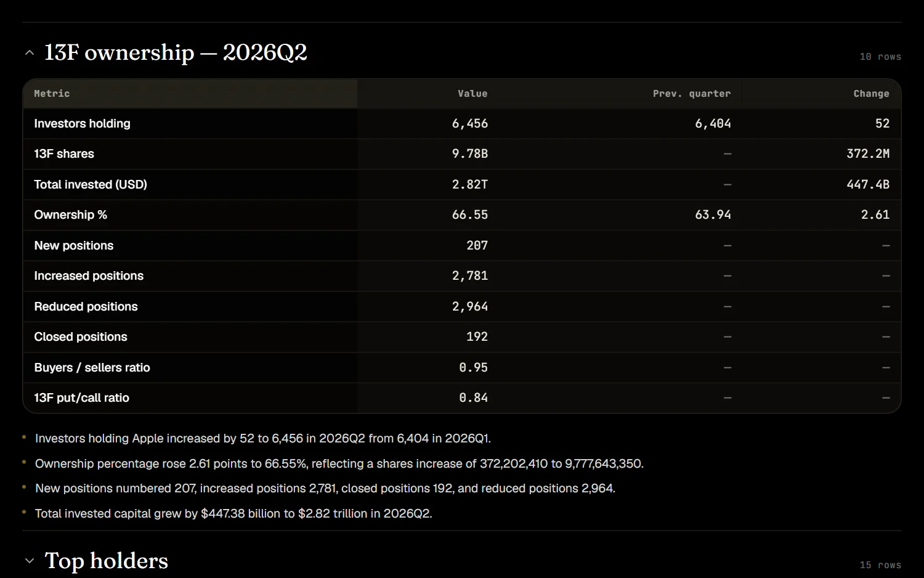Select the Total invested (USD) row label
The height and width of the screenshot is (578, 924).
[91, 184]
